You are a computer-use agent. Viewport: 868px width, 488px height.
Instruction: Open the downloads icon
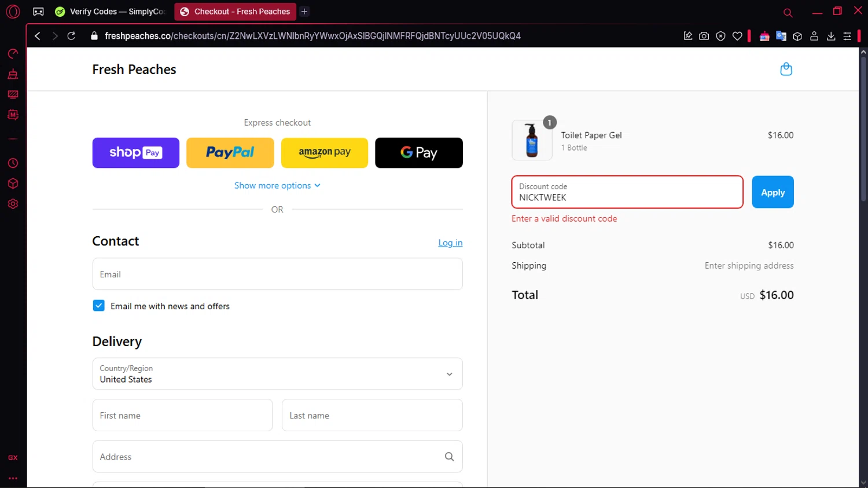[831, 36]
